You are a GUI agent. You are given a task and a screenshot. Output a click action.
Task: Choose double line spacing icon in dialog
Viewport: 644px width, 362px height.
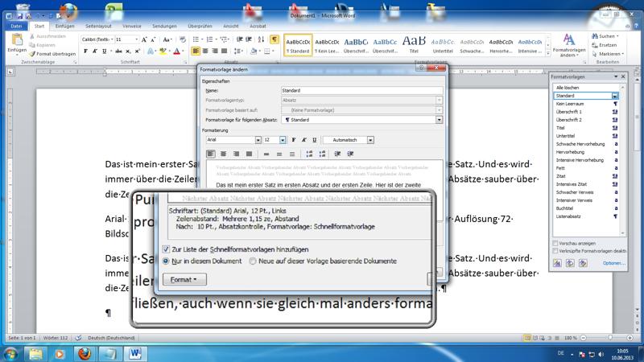[x=292, y=154]
